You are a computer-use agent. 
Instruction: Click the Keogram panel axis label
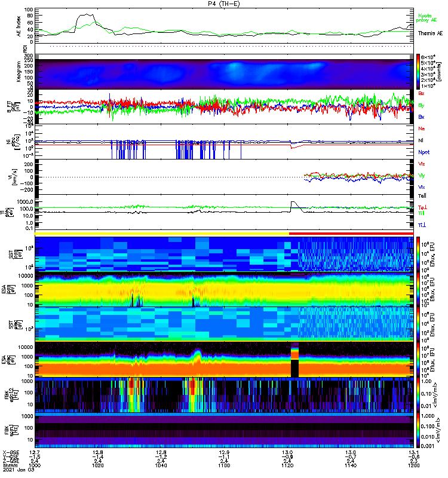click(x=19, y=71)
